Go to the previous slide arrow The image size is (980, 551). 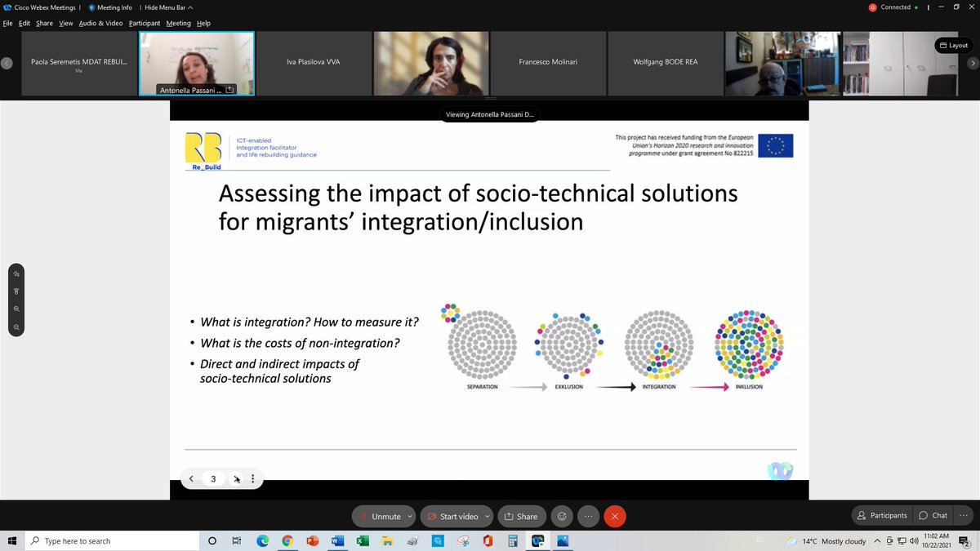(x=191, y=479)
